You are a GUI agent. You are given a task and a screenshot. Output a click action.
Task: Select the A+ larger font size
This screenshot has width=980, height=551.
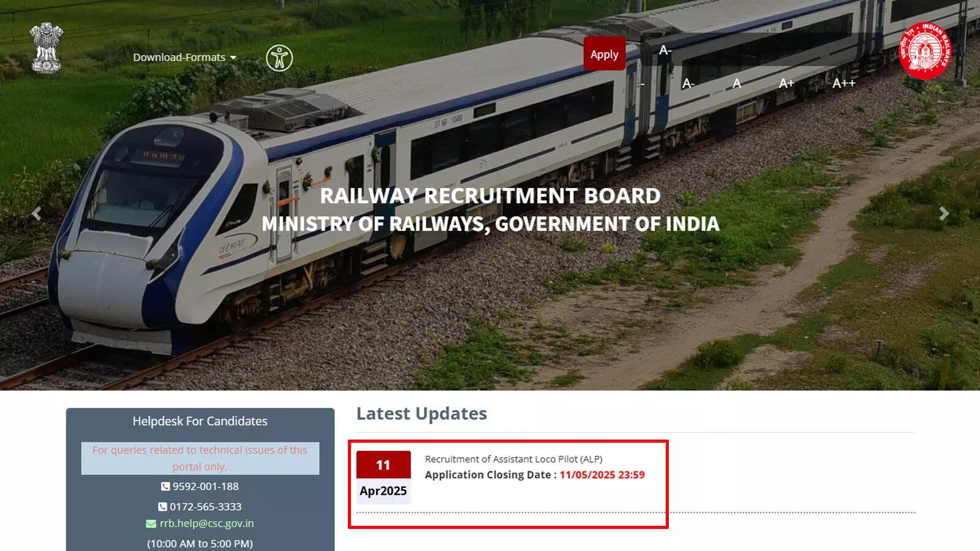[x=786, y=83]
